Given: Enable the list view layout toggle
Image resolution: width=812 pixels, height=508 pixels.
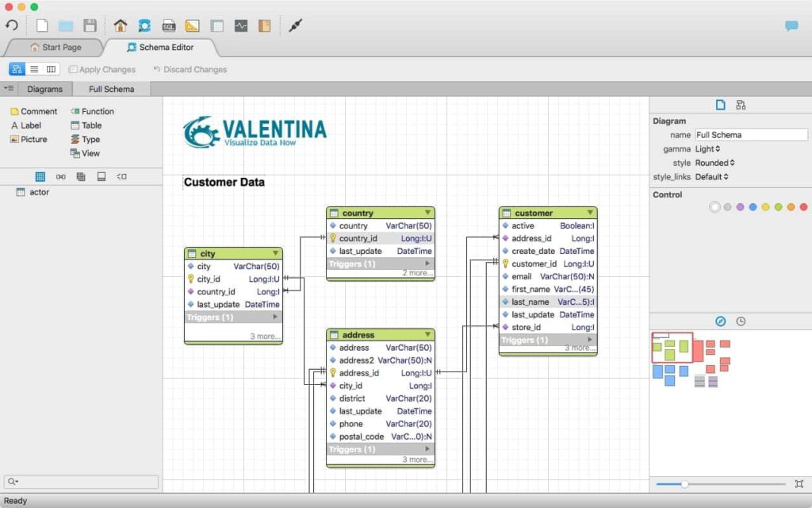Looking at the screenshot, I should pos(34,69).
